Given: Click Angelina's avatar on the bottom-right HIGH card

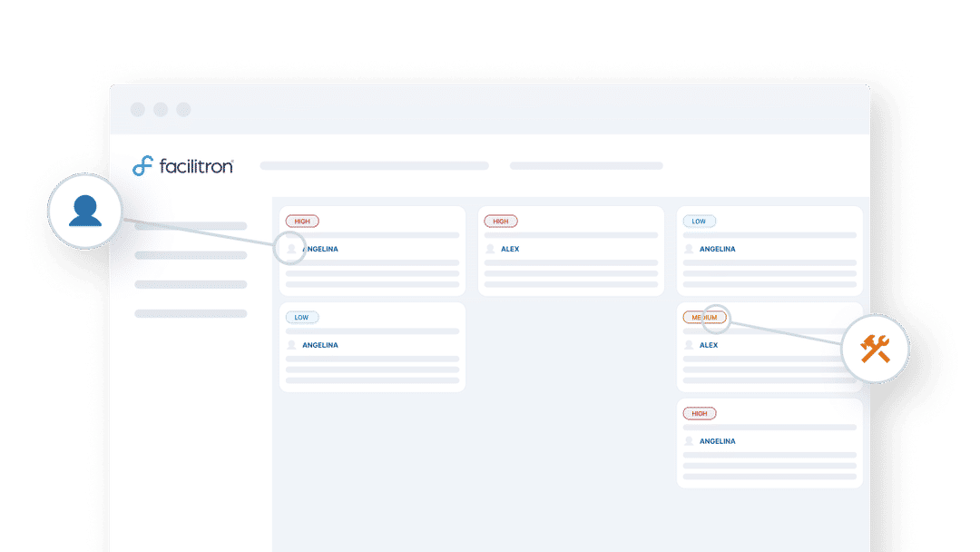Looking at the screenshot, I should pos(690,440).
